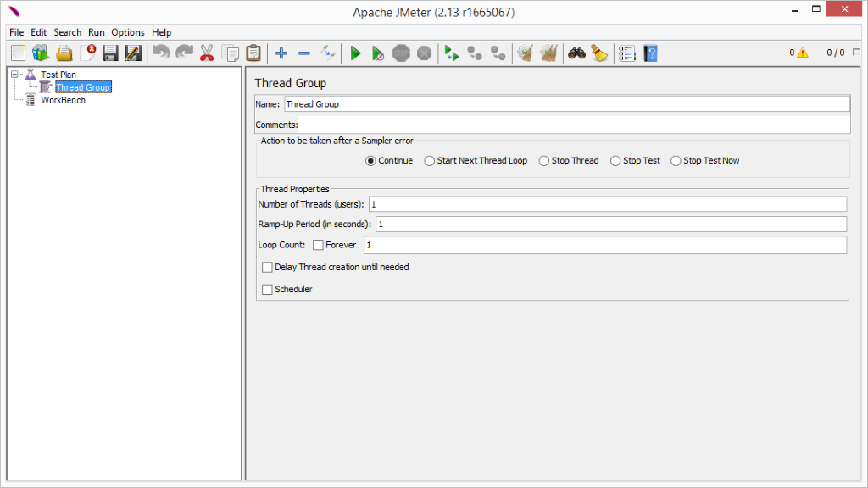Click the Redo arrow icon
This screenshot has height=488, width=868.
point(184,53)
